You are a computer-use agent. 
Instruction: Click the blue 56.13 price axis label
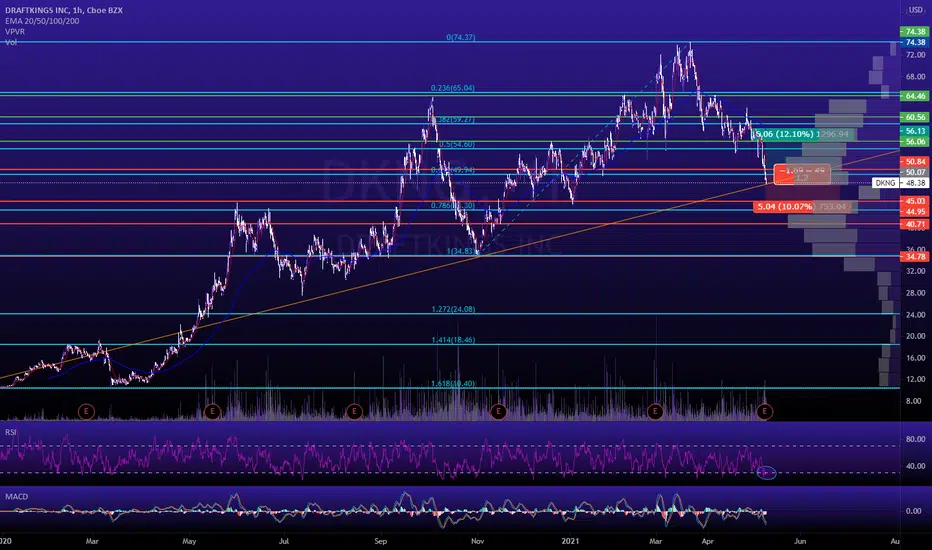coord(915,131)
